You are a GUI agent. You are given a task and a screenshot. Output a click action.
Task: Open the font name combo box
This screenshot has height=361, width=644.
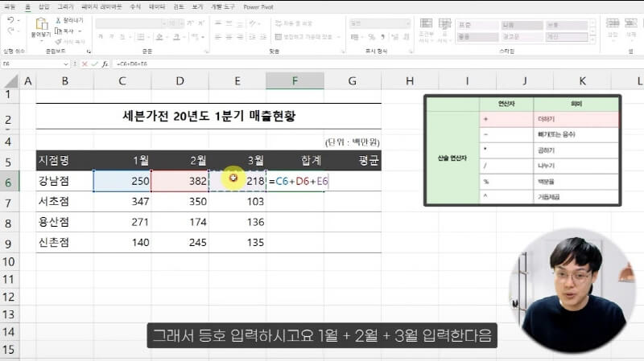[130, 23]
